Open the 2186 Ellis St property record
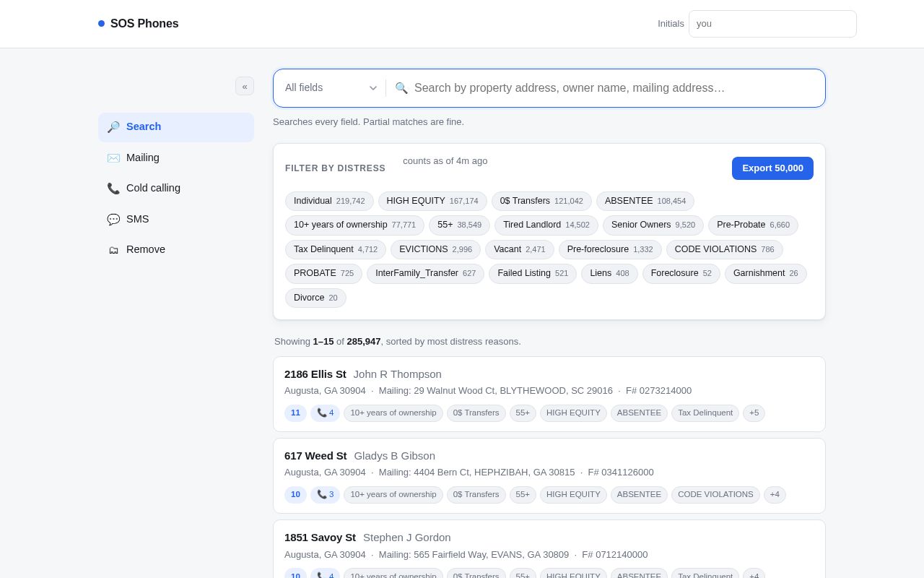 click(x=549, y=394)
